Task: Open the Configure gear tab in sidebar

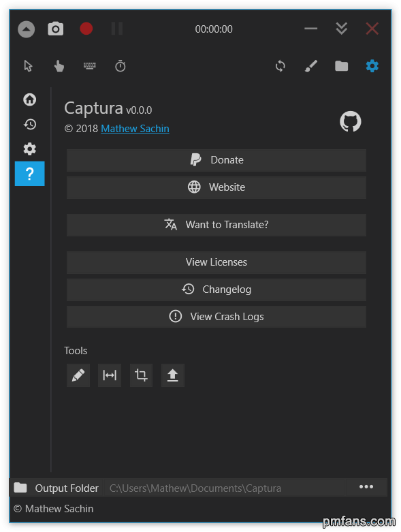Action: click(x=30, y=149)
